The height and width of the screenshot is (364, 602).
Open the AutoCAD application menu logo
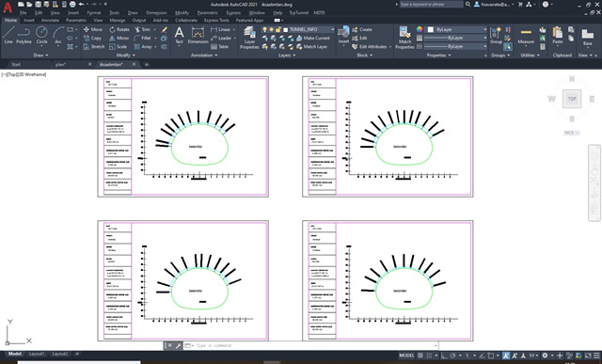[8, 7]
